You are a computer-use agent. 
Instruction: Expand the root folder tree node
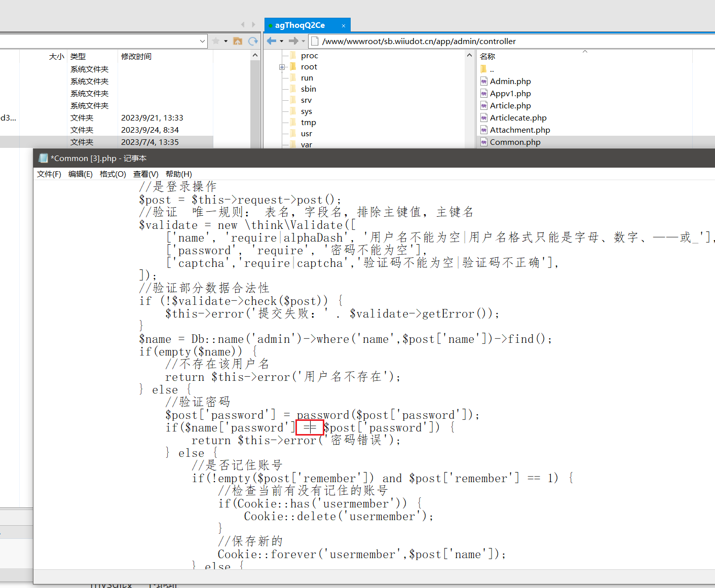[282, 67]
